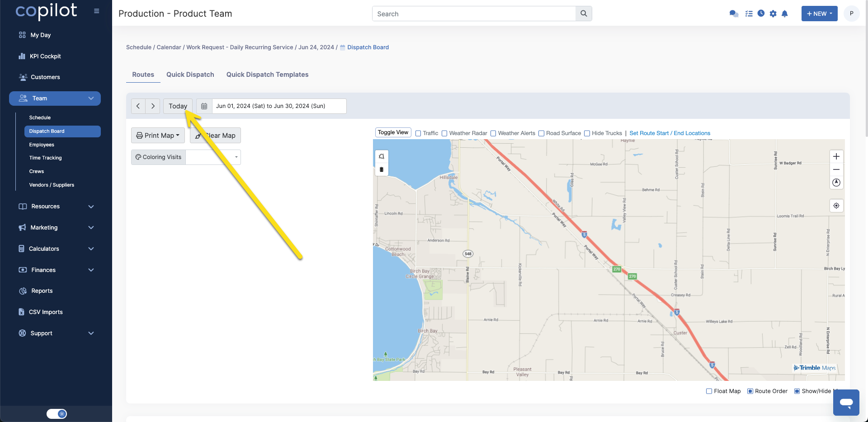Check the Float Map checkbox
The width and height of the screenshot is (868, 422).
pos(709,391)
